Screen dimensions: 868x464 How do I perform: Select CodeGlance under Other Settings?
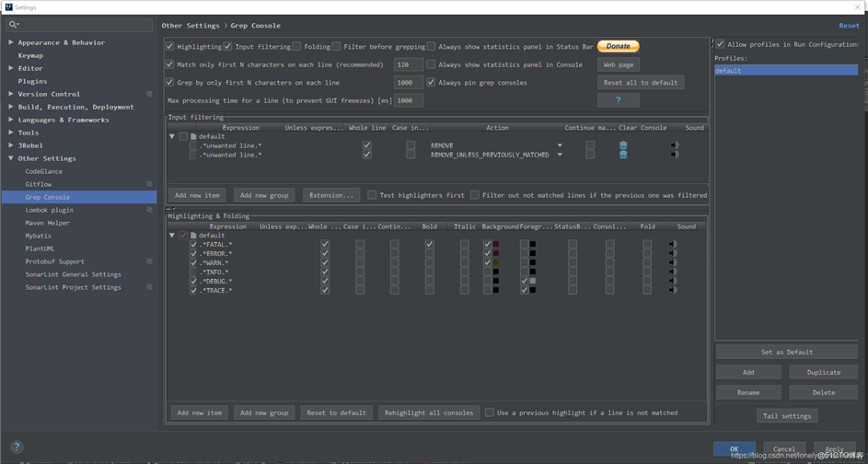pos(44,171)
